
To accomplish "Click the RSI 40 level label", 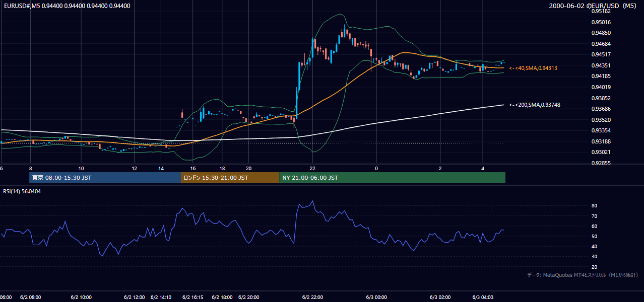I will coord(594,246).
